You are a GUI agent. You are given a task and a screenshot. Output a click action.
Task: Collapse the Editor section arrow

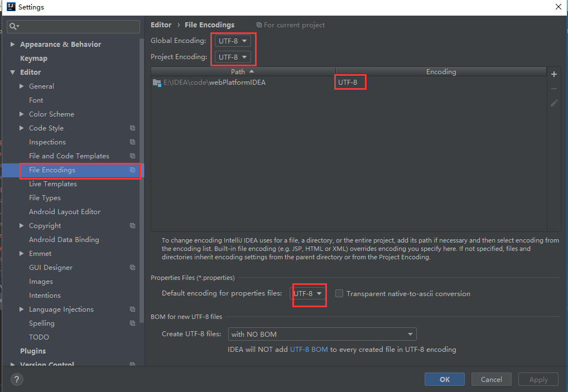click(13, 72)
